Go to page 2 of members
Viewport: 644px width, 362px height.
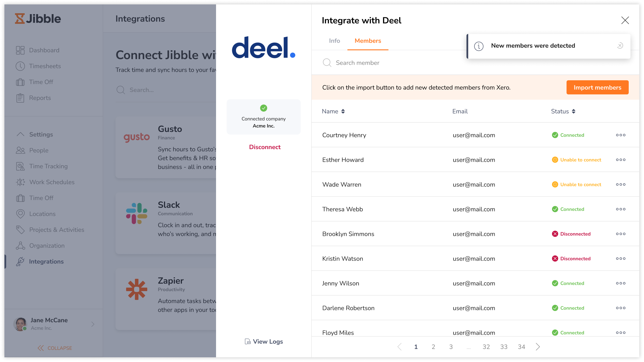(433, 347)
